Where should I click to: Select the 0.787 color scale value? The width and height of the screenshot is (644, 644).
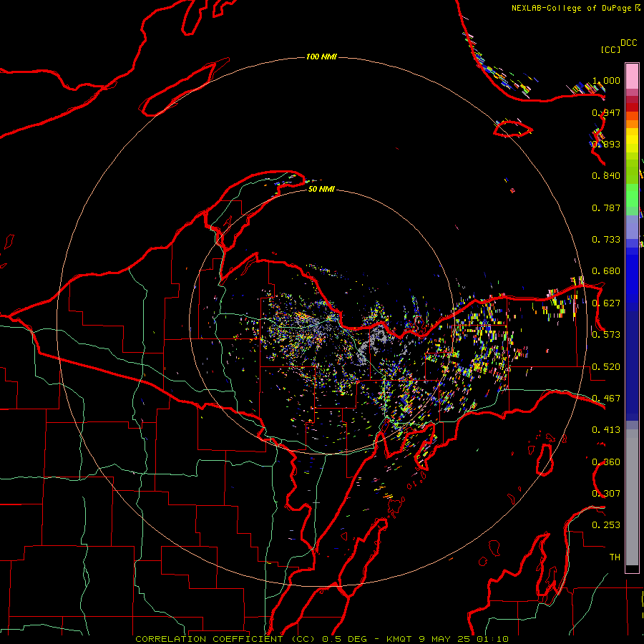click(x=606, y=208)
